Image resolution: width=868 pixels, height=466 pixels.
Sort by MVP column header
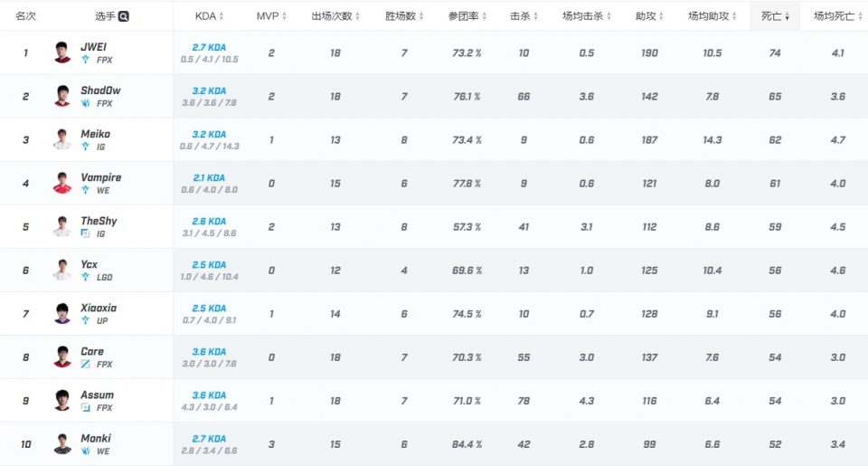click(271, 16)
